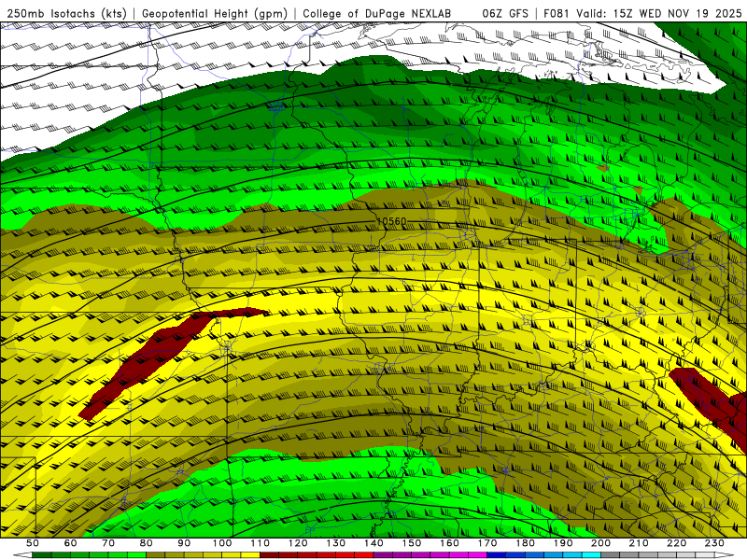Click the 'College of DuPage NEXLAB' label
Screen dimensions: 747x560
(377, 13)
